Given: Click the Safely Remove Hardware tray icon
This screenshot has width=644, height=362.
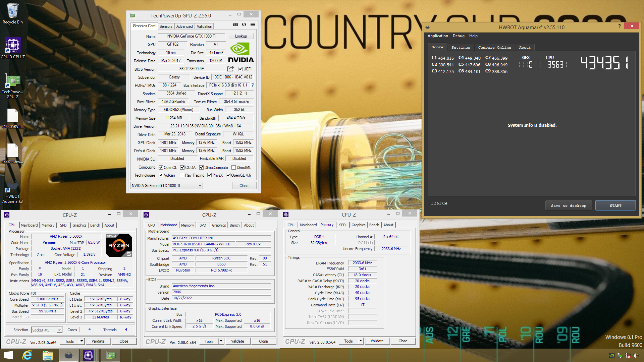Looking at the screenshot, I should [620, 356].
